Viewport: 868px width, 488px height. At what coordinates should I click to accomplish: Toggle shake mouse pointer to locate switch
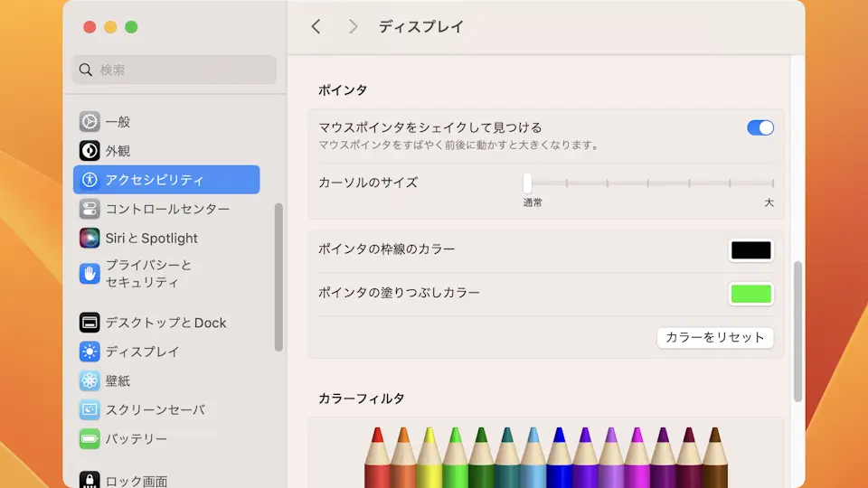(759, 127)
